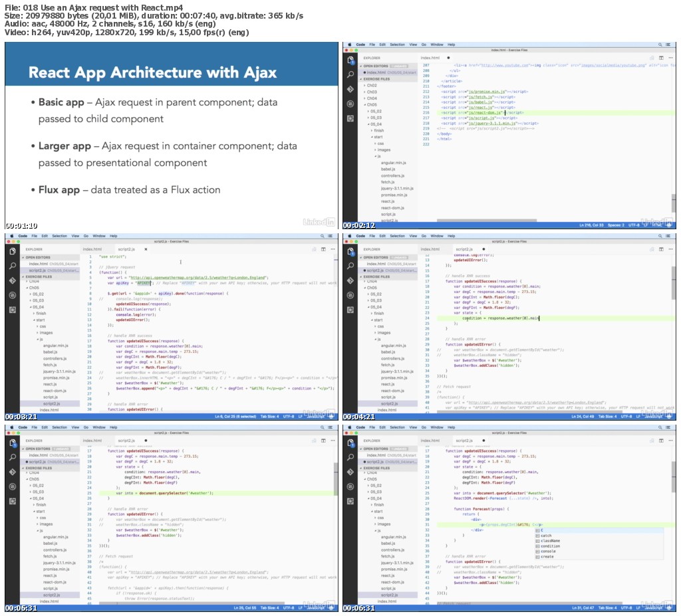Select angular.min.js file in 00:02:12 frame

click(393, 163)
